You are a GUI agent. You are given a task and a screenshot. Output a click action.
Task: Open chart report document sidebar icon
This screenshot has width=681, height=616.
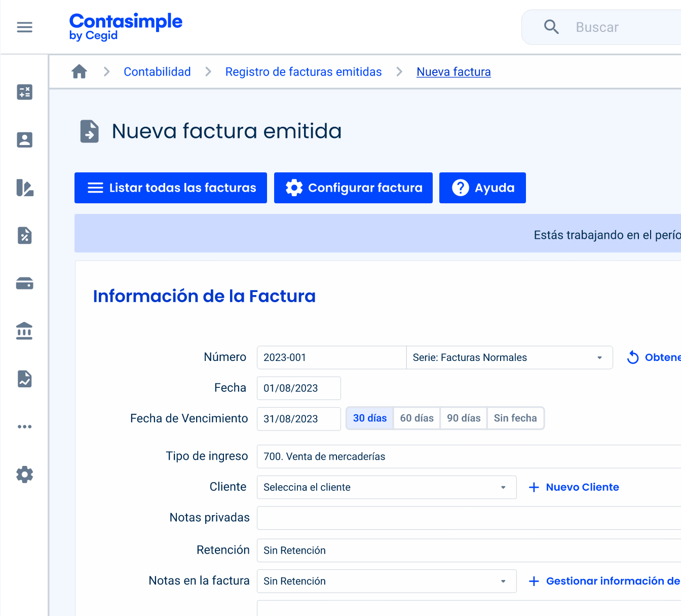(24, 379)
